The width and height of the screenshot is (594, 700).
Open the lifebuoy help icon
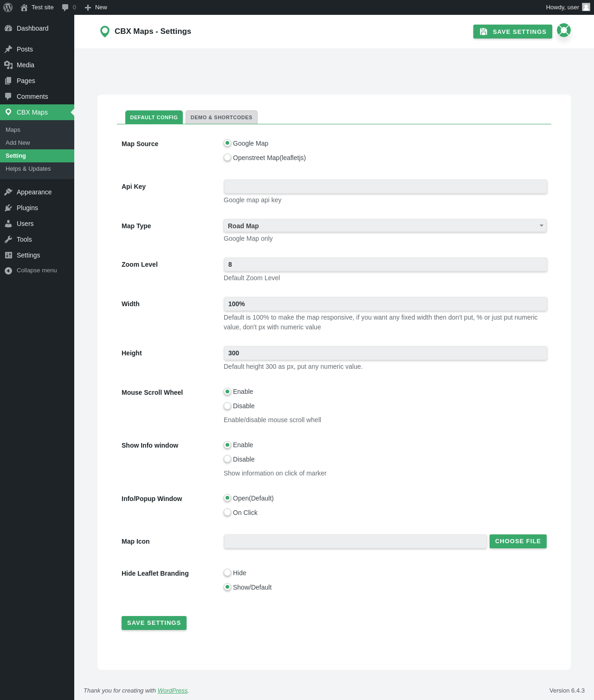click(x=564, y=30)
